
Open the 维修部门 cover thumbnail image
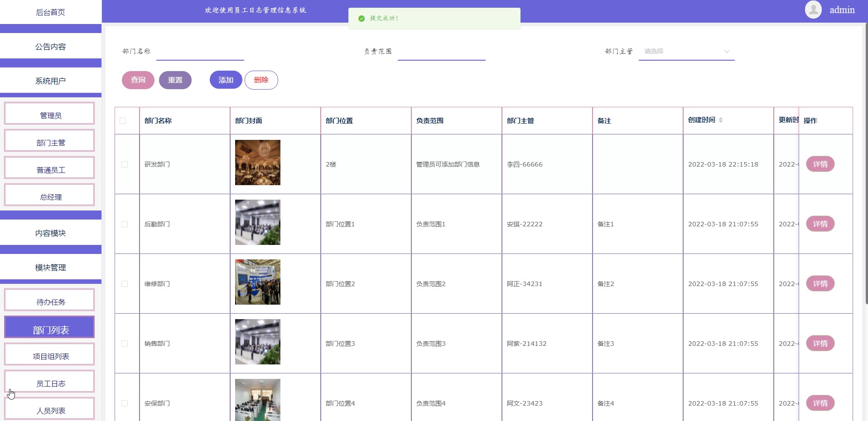click(x=257, y=282)
